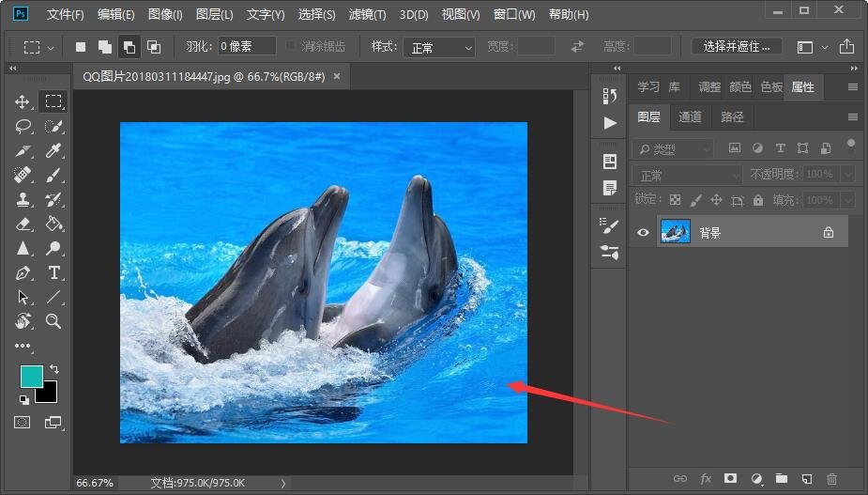868x495 pixels.
Task: Activate the Zoom magnifier tool
Action: (x=54, y=321)
